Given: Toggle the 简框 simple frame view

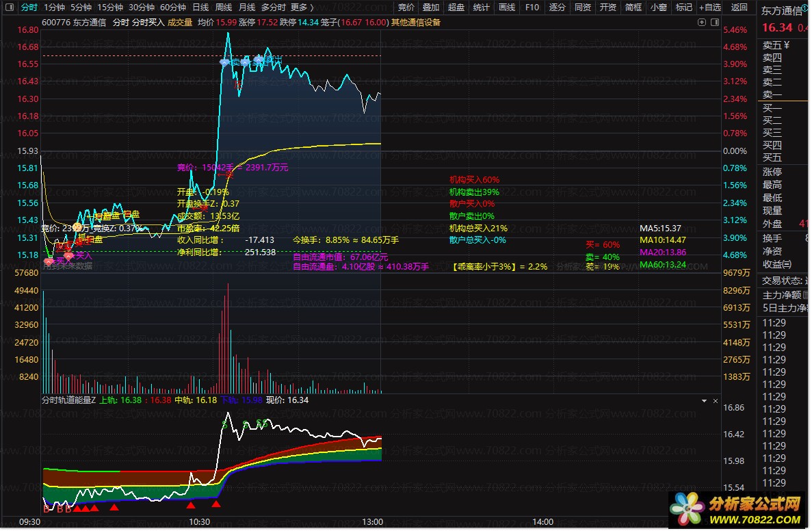Looking at the screenshot, I should click(x=633, y=8).
